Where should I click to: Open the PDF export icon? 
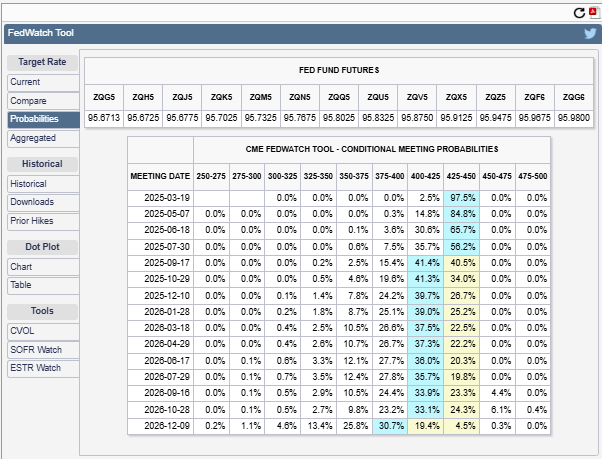pos(594,12)
